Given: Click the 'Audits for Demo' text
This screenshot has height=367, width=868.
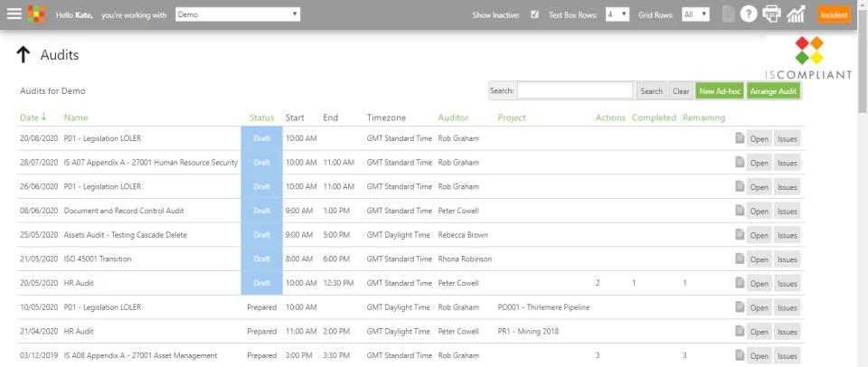Looking at the screenshot, I should pyautogui.click(x=52, y=90).
